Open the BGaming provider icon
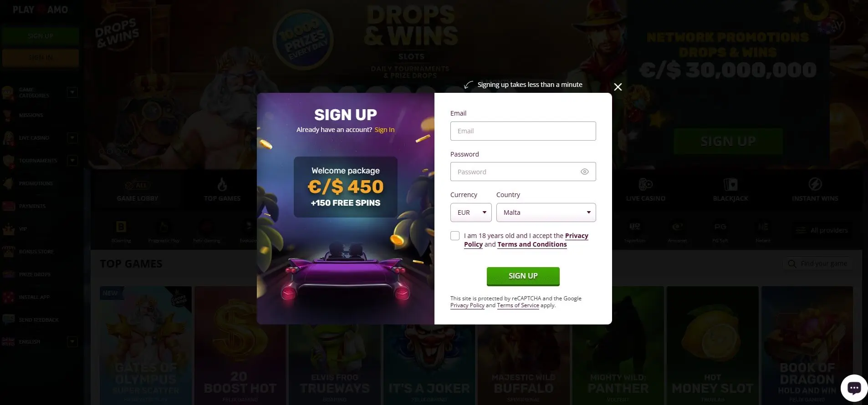 [x=121, y=227]
